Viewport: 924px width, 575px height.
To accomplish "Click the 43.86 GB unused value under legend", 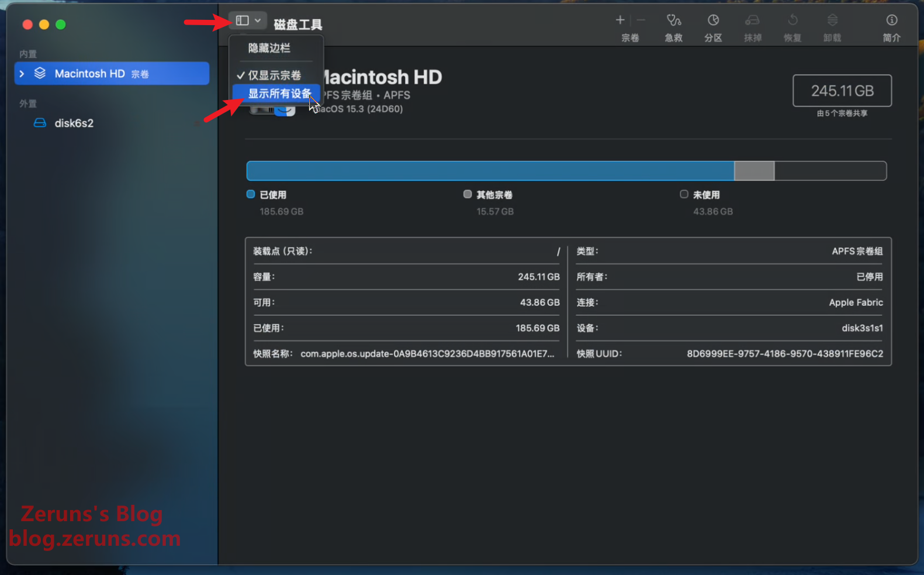I will [x=713, y=212].
